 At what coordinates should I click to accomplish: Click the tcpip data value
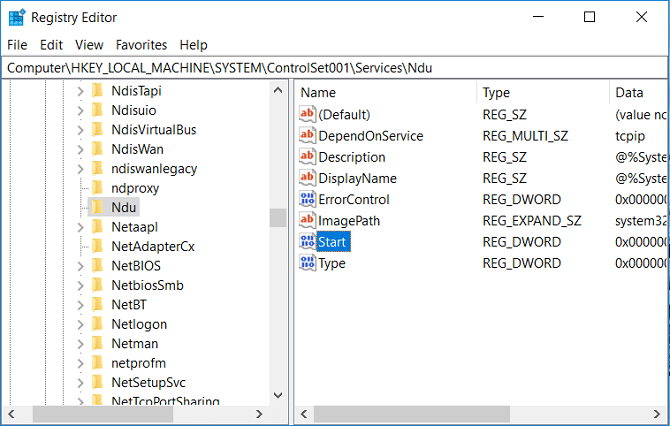tap(630, 136)
